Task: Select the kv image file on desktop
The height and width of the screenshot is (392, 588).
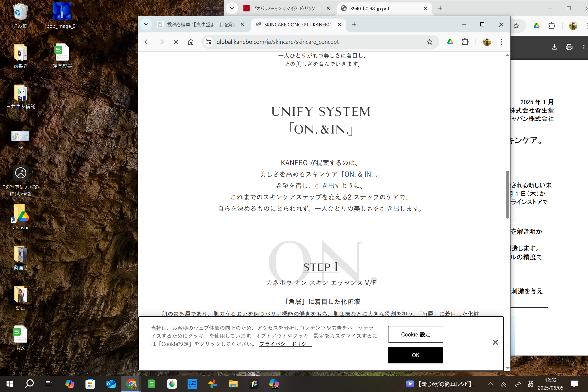Action: 21,140
